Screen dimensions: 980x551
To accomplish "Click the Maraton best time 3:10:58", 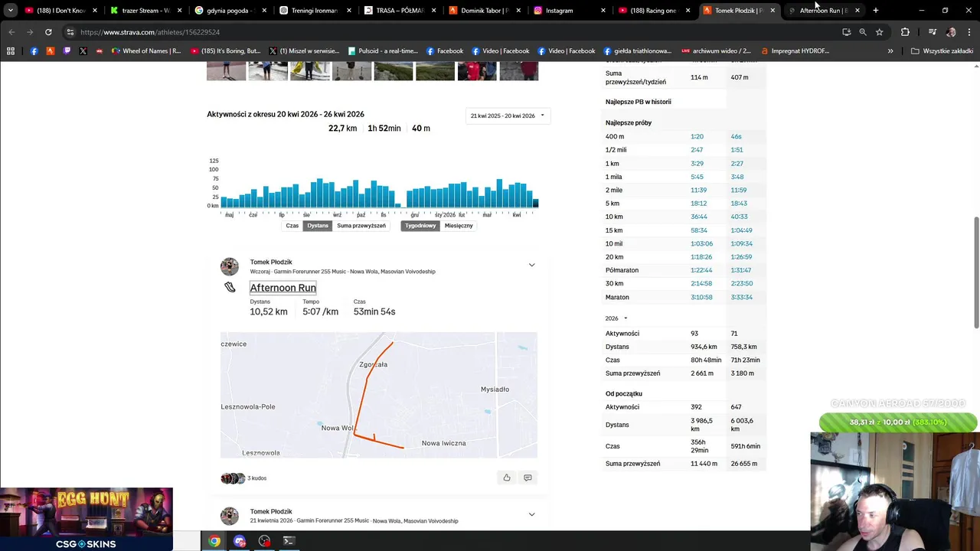I will 701,297.
